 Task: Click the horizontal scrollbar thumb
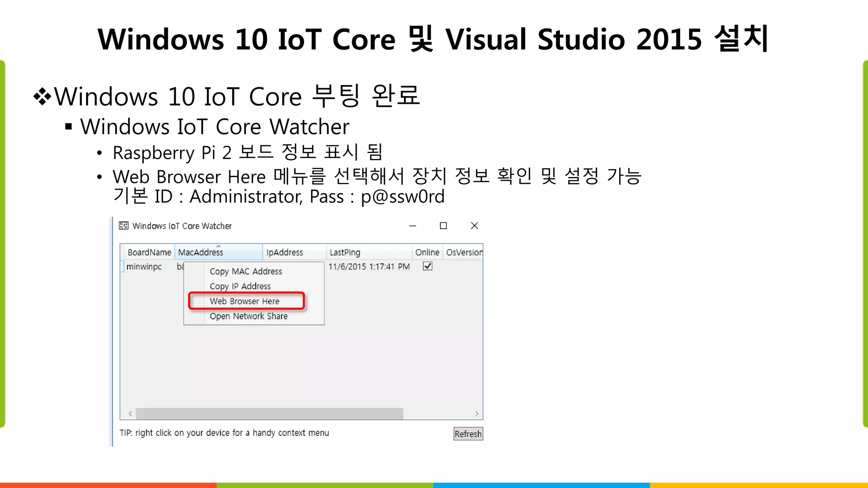pyautogui.click(x=269, y=413)
